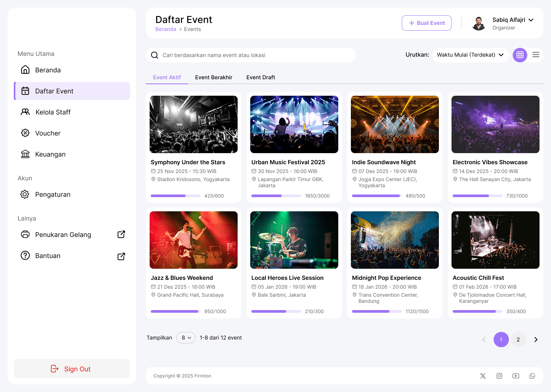Switch to grid view
Viewport: 551px width, 392px height.
(520, 55)
